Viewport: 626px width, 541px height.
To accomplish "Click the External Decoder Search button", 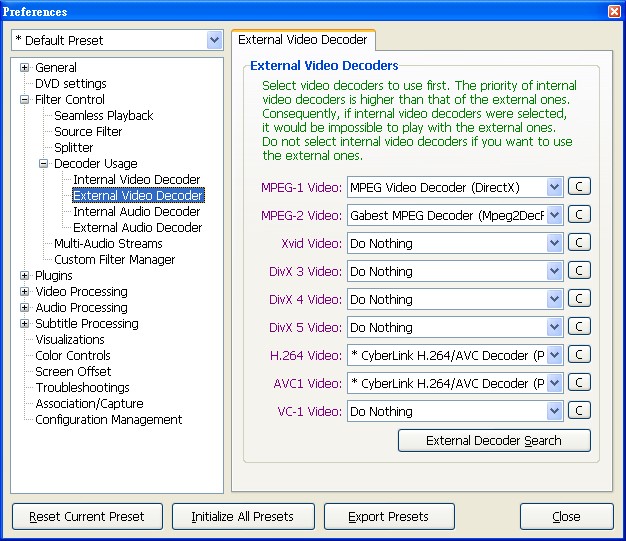I will coord(494,441).
